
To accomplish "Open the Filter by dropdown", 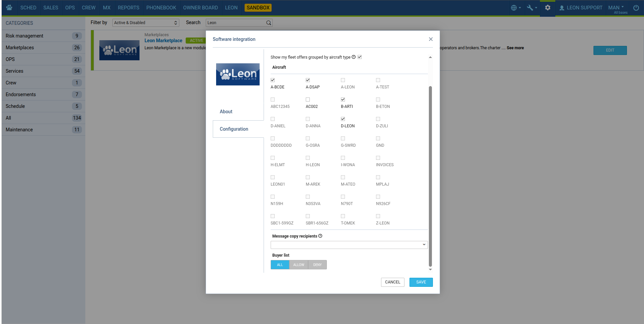I will pos(146,23).
